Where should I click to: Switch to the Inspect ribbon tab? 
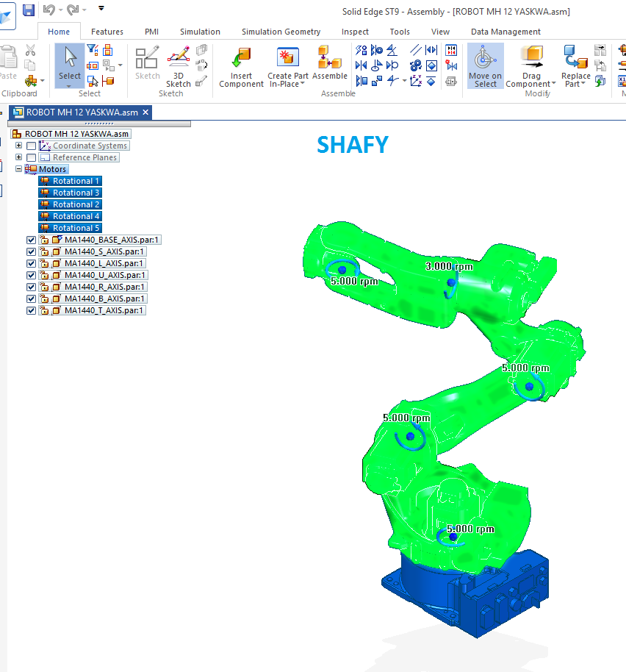tap(355, 32)
